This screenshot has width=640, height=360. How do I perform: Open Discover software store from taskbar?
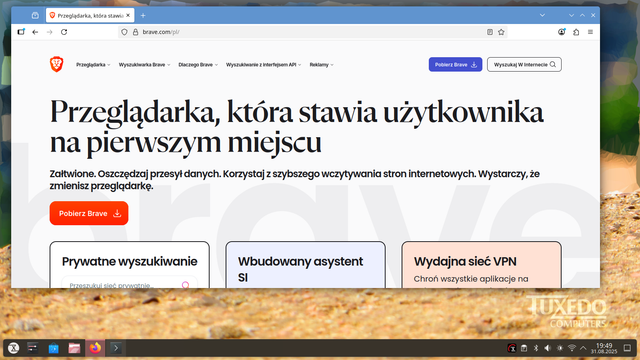click(53, 348)
